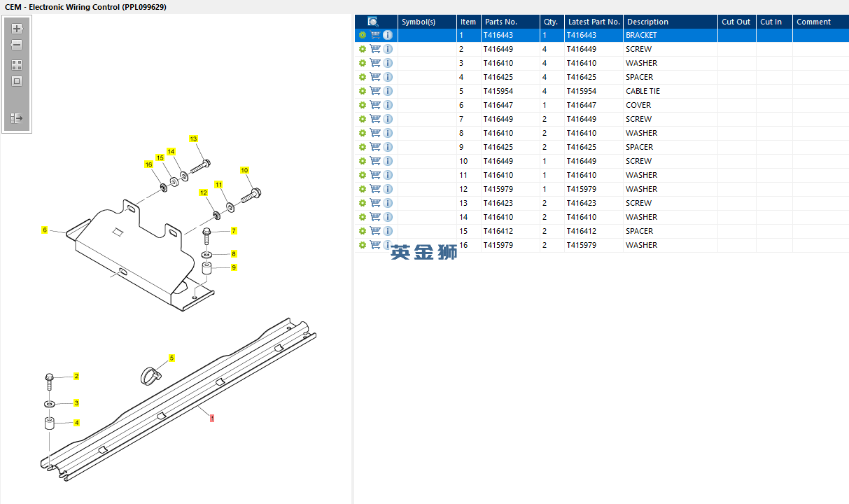Click the list export arrow icon
This screenshot has width=849, height=504.
[x=17, y=118]
